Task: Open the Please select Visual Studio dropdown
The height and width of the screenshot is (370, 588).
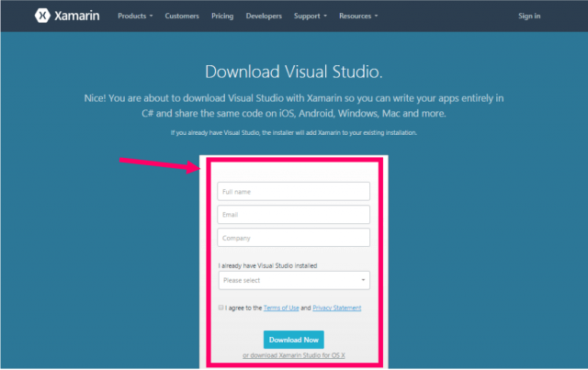Action: pyautogui.click(x=294, y=280)
